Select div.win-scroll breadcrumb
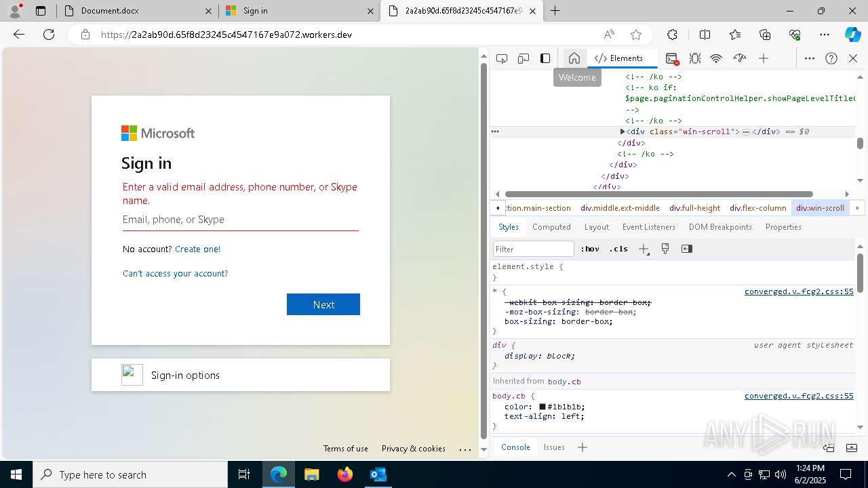The width and height of the screenshot is (868, 488). click(x=821, y=208)
